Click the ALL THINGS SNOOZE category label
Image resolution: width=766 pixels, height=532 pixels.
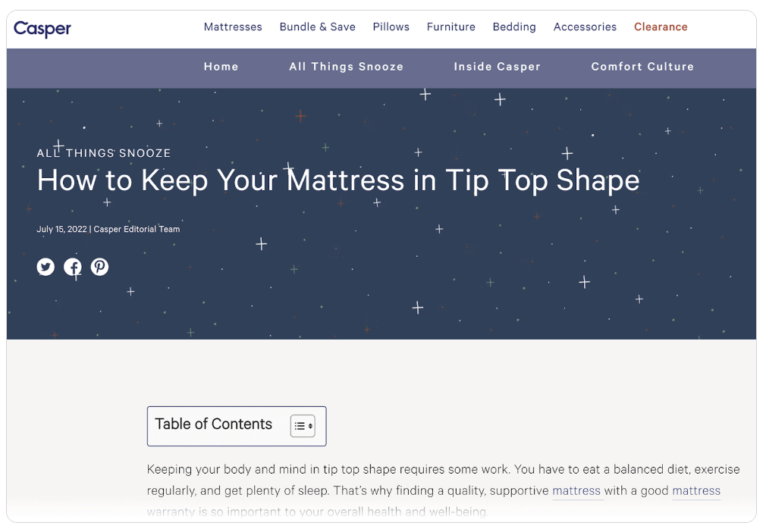click(x=104, y=153)
